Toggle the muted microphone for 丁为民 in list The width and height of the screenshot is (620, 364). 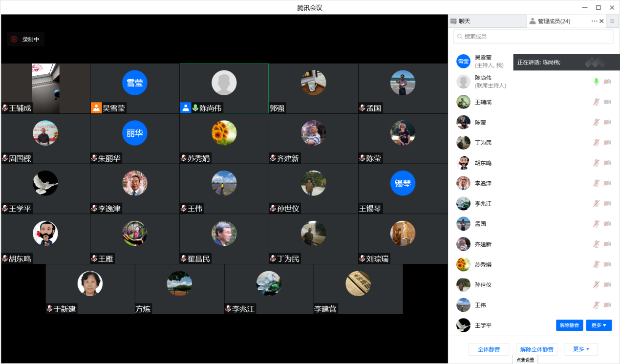[x=596, y=143]
